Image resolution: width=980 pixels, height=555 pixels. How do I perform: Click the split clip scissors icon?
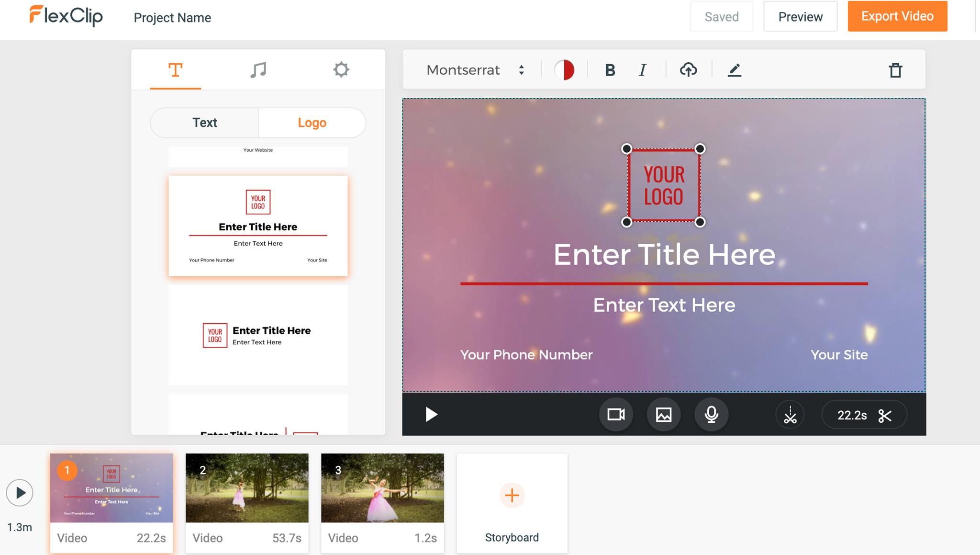point(790,415)
